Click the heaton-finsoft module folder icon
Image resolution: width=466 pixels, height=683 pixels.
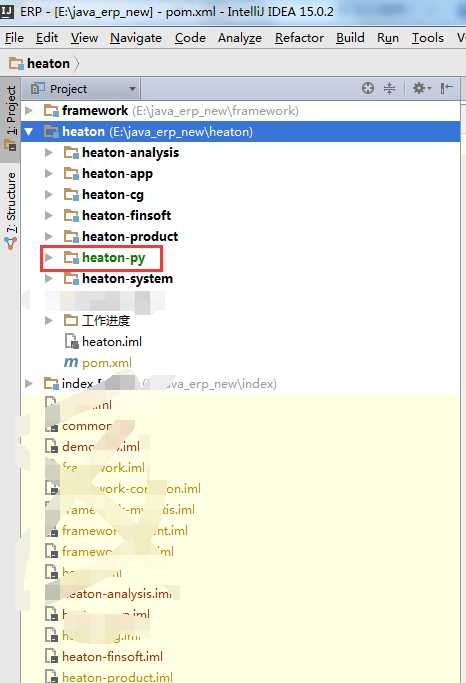(x=71, y=215)
